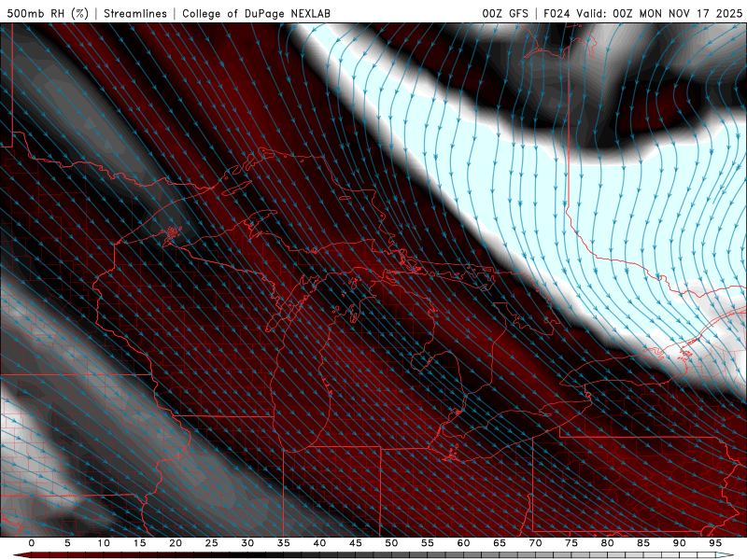Screen dimensions: 747x560
Task: Click the "500mb RH (%)" title text
Action: tap(48, 13)
